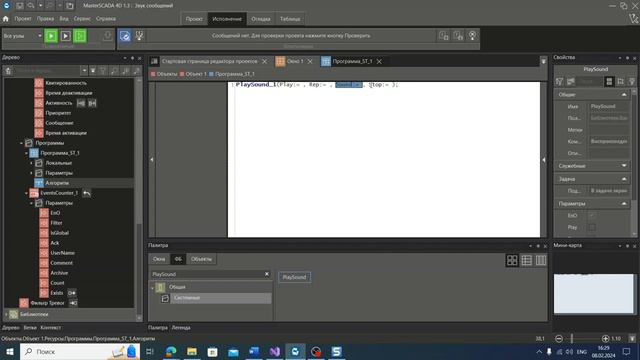
Task: Click the trident-shaped icon next to check
Action: point(139,36)
